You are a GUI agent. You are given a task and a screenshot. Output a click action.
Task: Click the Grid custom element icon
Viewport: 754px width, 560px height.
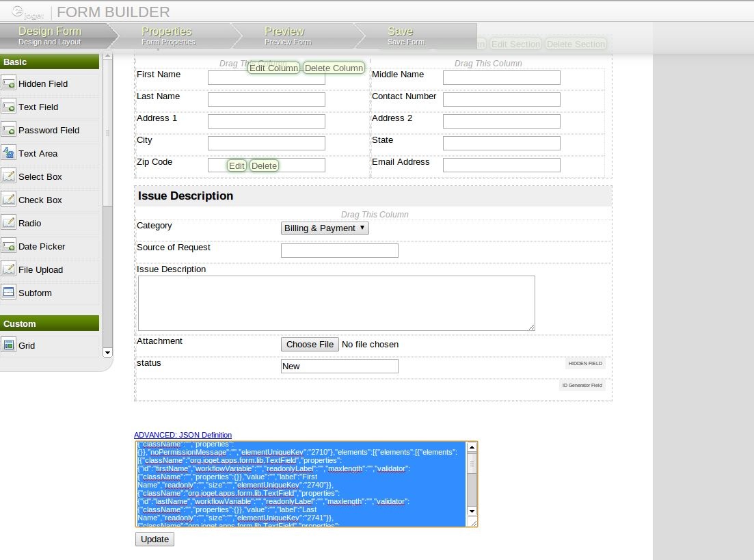pyautogui.click(x=9, y=346)
